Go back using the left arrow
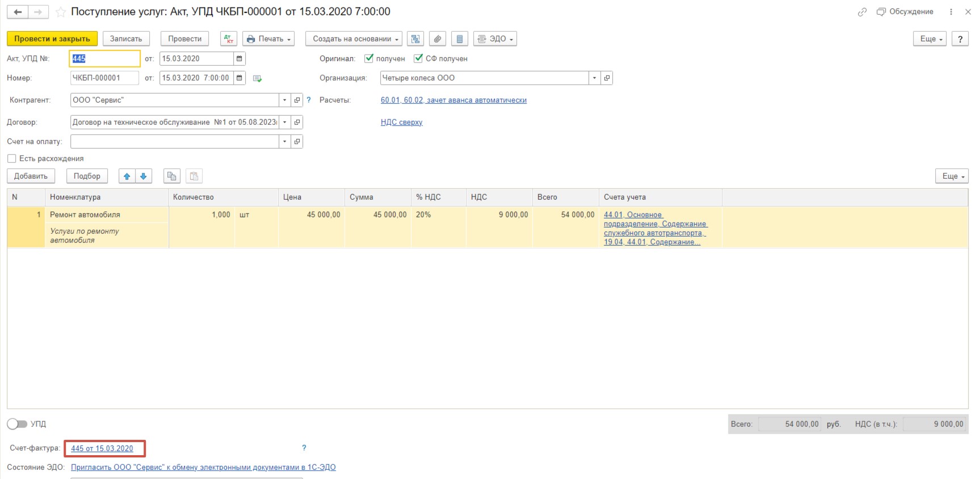This screenshot has width=980, height=479. pyautogui.click(x=18, y=12)
